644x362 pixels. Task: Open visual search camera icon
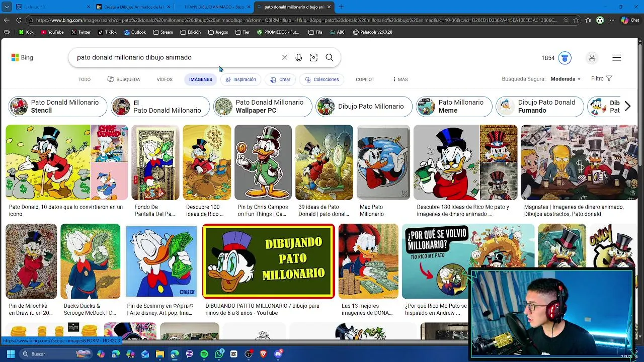[x=313, y=58]
